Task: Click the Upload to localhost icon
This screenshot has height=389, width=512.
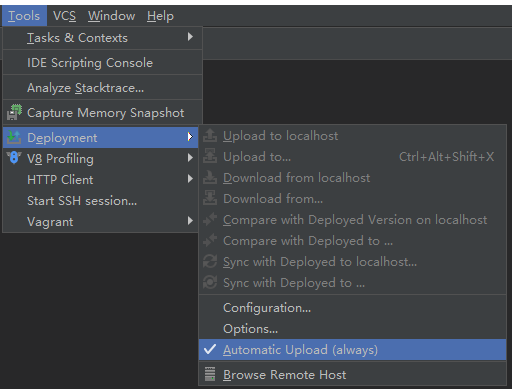Action: click(x=210, y=135)
